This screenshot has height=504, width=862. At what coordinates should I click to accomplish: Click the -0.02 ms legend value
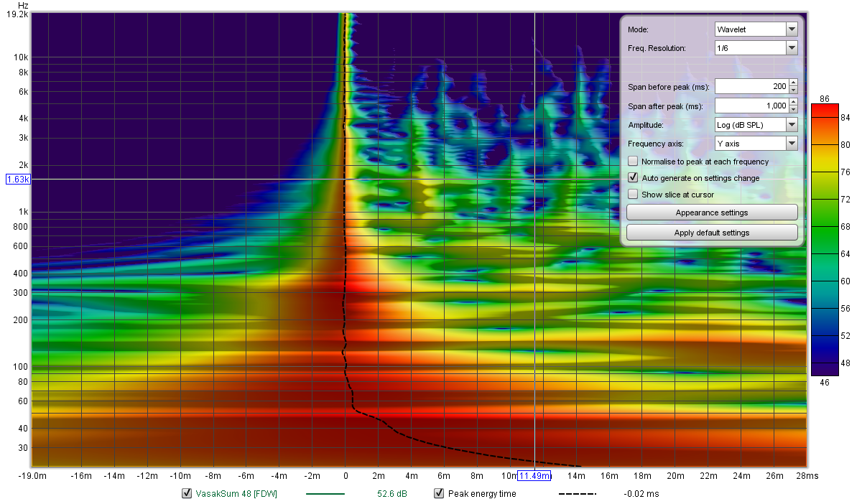coord(641,494)
